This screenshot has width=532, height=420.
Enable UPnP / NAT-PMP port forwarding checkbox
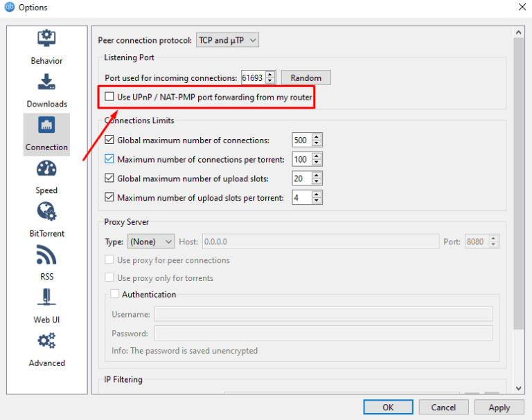[x=109, y=97]
